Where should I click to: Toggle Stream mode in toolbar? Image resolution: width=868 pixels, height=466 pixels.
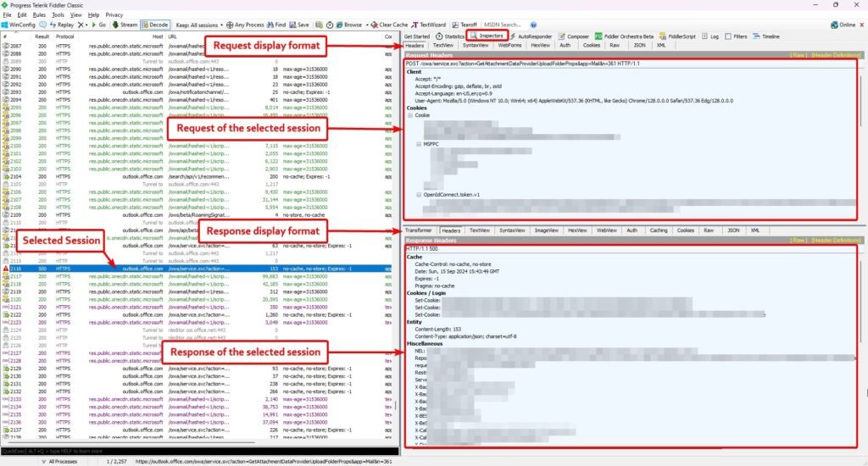pyautogui.click(x=125, y=25)
